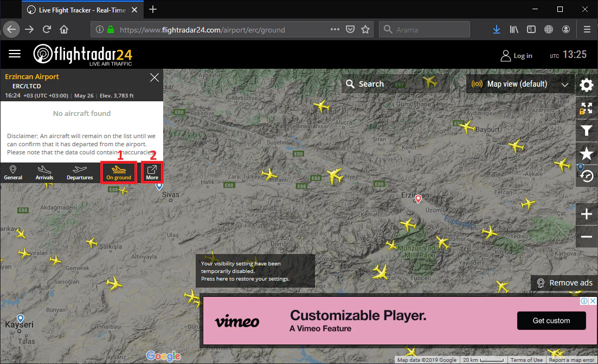The width and height of the screenshot is (598, 364).
Task: Close the Erzincan Airport panel
Action: tap(155, 77)
